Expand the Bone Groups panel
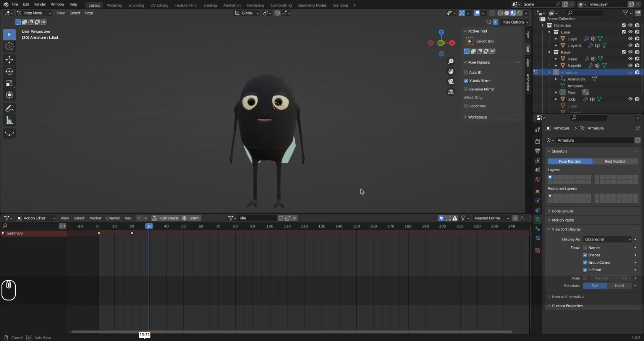Viewport: 644px width, 341px height. point(562,211)
